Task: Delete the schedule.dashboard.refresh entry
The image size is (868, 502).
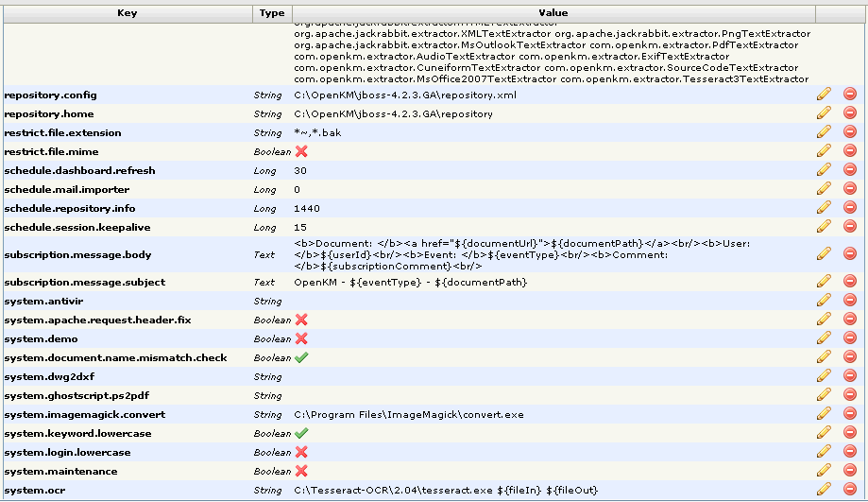Action: pos(850,169)
